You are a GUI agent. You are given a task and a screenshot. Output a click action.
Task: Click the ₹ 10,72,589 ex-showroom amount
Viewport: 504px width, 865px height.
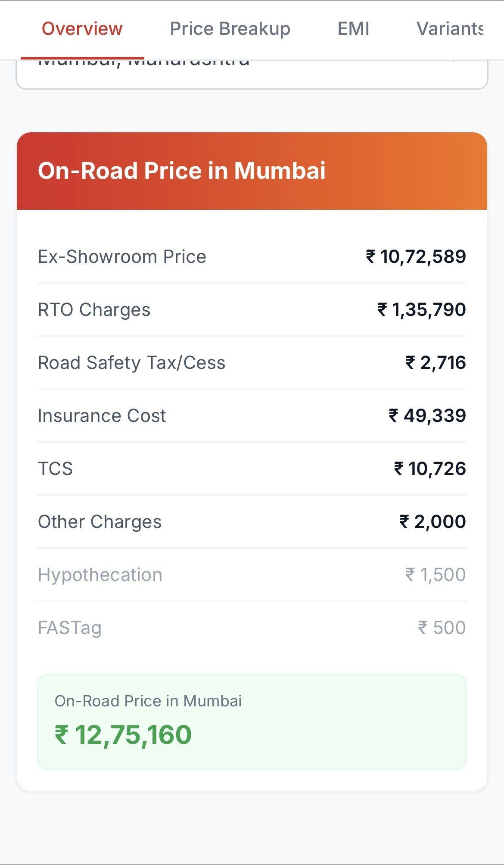(x=416, y=257)
